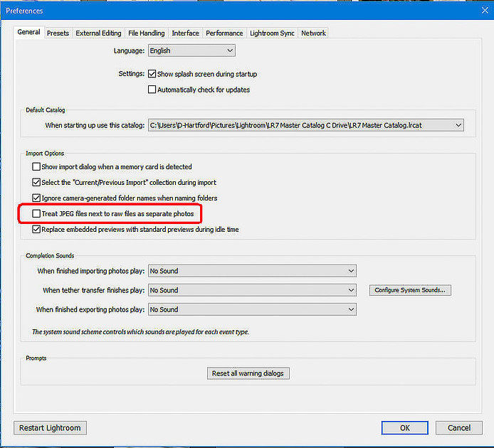Viewport: 494px width, 448px height.
Task: Click Configure System Sounds button
Action: 410,290
